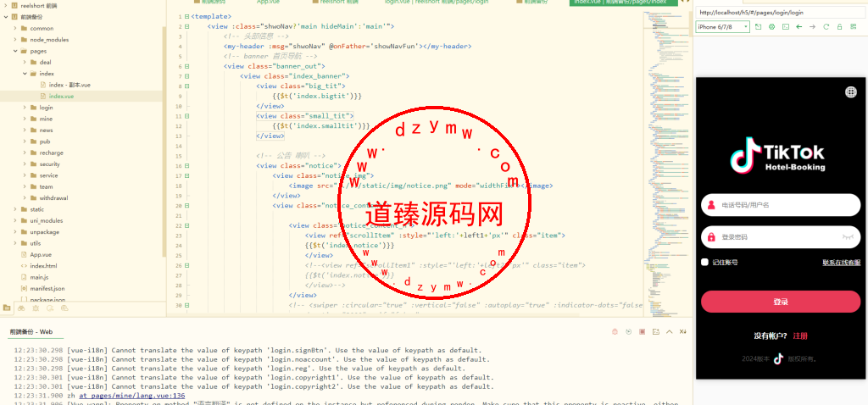This screenshot has height=405, width=868.
Task: Expand the reelshort 前端 project
Action: [6, 6]
